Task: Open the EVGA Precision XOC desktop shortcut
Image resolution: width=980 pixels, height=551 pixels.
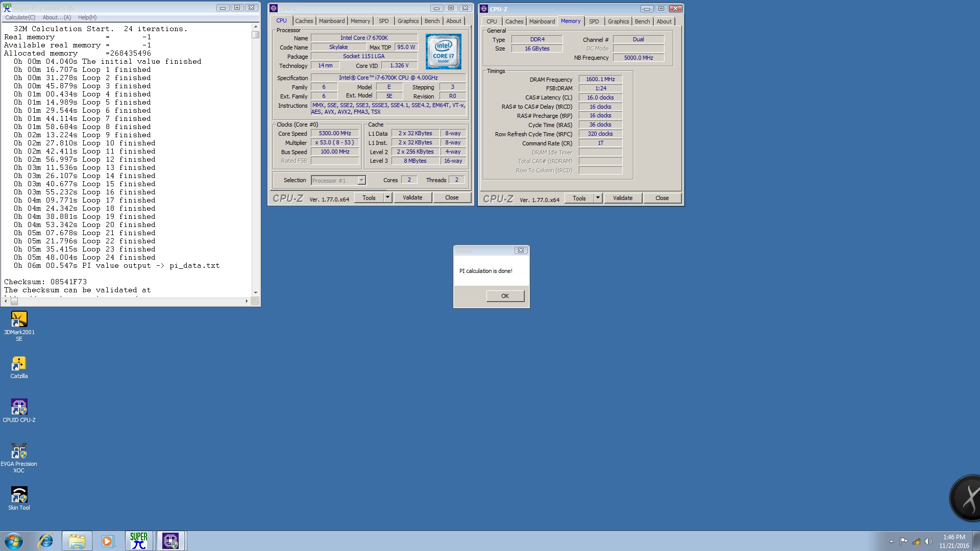Action: coord(19,458)
